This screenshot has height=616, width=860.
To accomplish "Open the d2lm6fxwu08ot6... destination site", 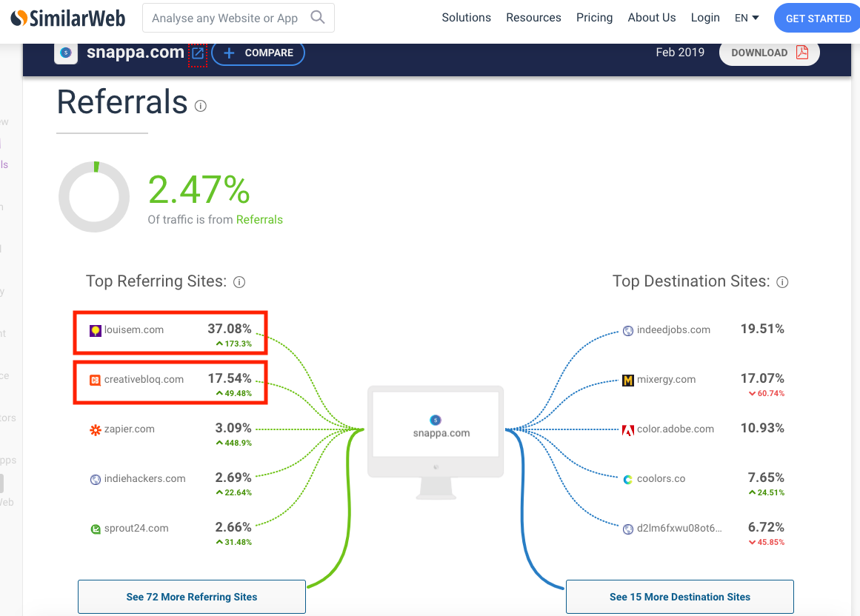I will 679,529.
